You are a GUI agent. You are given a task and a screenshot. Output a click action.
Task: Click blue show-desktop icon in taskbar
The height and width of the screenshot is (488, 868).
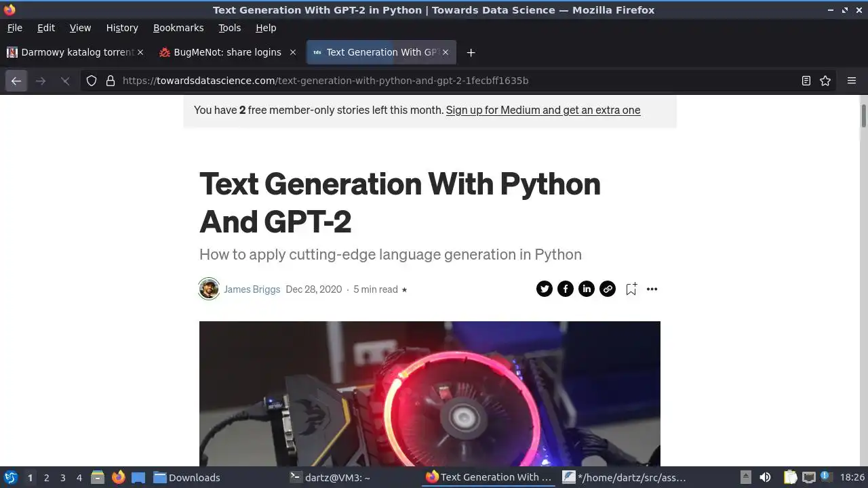coord(138,477)
